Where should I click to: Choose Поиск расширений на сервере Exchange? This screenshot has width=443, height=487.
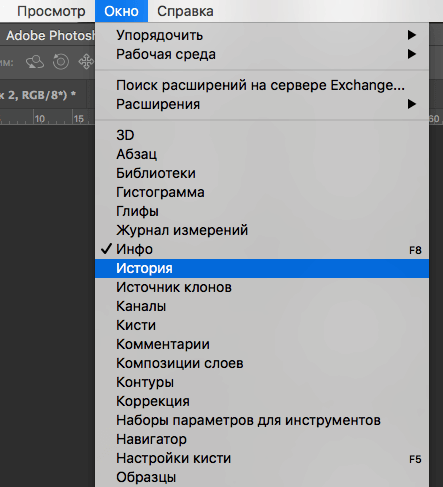262,85
